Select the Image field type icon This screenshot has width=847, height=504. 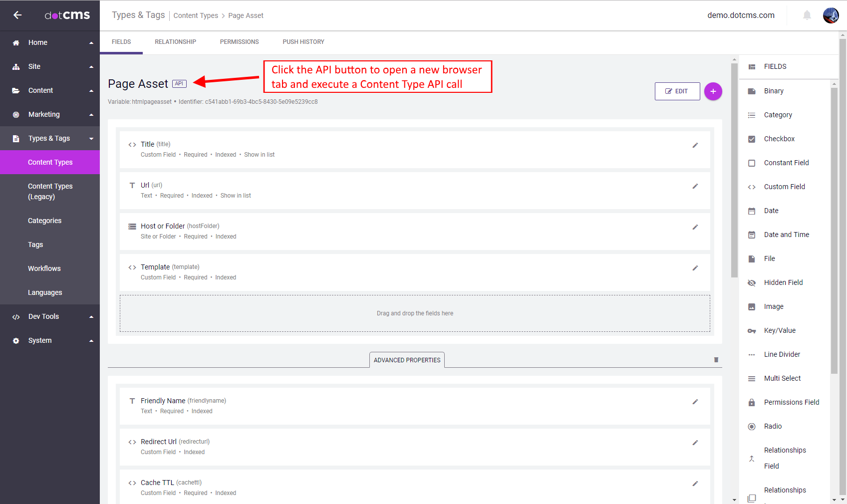click(x=752, y=306)
